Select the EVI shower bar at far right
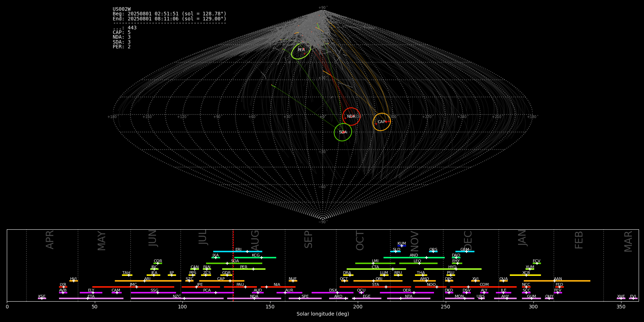The image size is (644, 322). click(633, 298)
